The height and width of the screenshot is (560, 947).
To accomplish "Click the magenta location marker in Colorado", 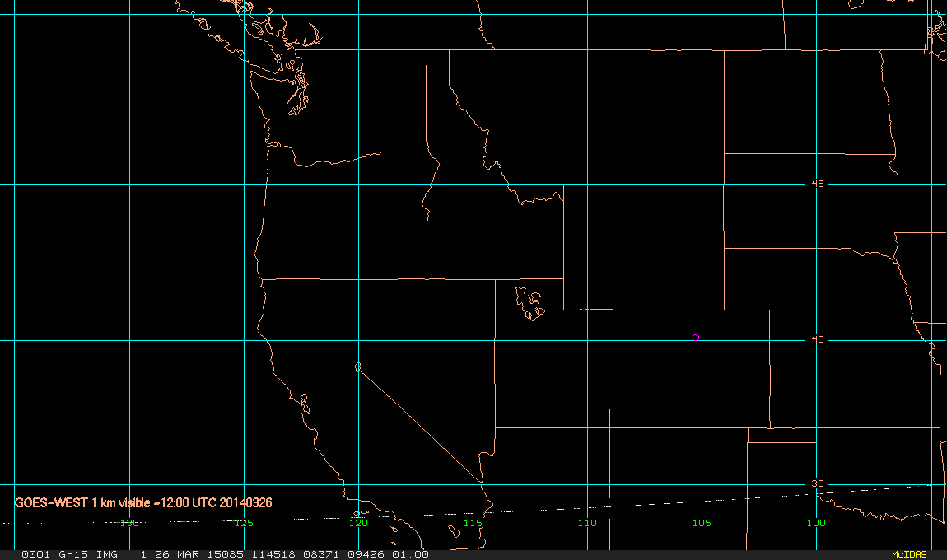I will 696,338.
